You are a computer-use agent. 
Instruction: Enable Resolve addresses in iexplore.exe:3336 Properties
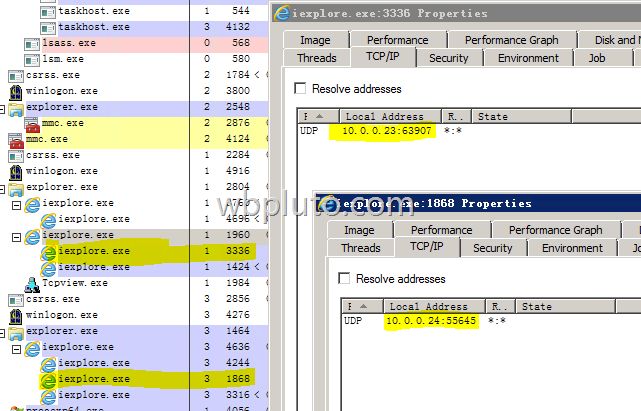click(x=300, y=88)
